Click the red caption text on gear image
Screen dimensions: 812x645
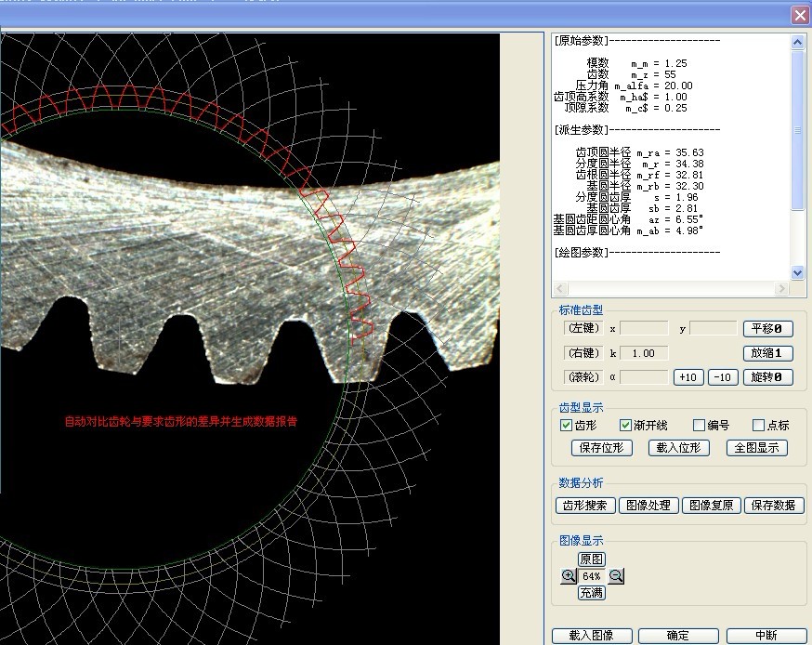pyautogui.click(x=181, y=422)
